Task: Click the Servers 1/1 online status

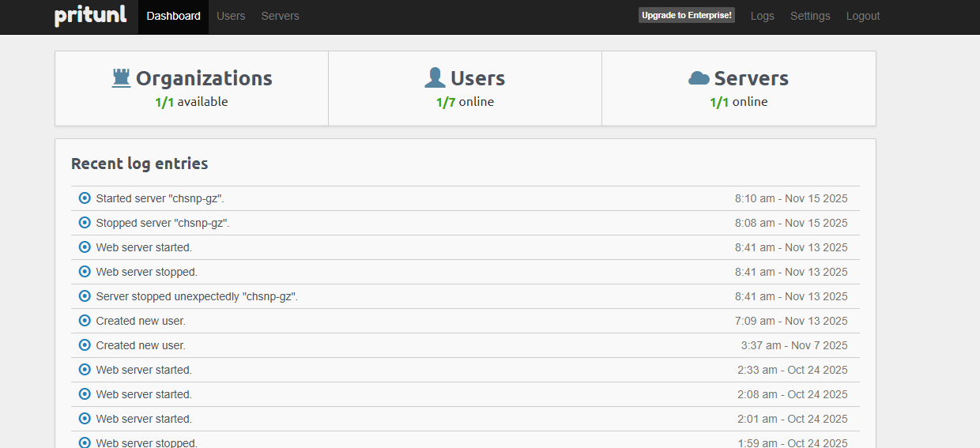Action: 738,102
